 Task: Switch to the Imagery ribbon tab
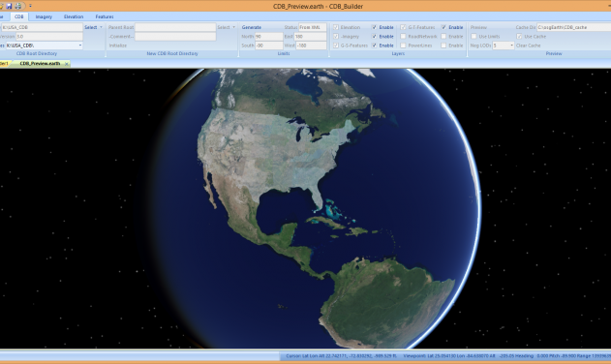pos(44,16)
